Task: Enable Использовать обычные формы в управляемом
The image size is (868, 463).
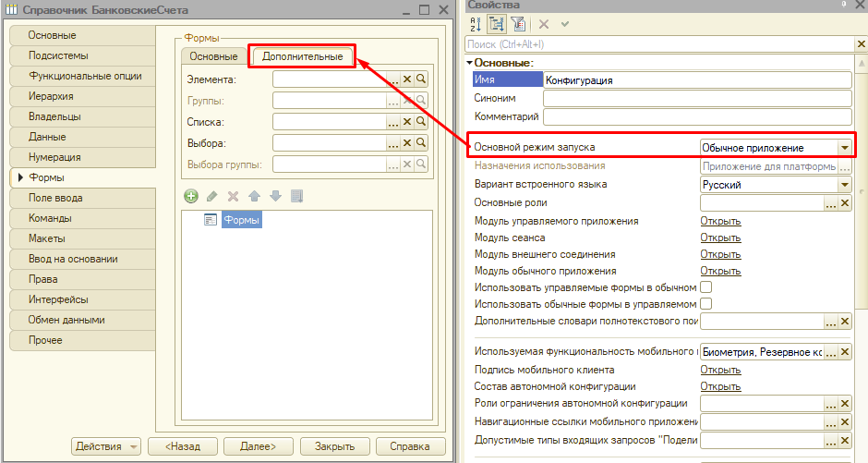Action: point(705,303)
